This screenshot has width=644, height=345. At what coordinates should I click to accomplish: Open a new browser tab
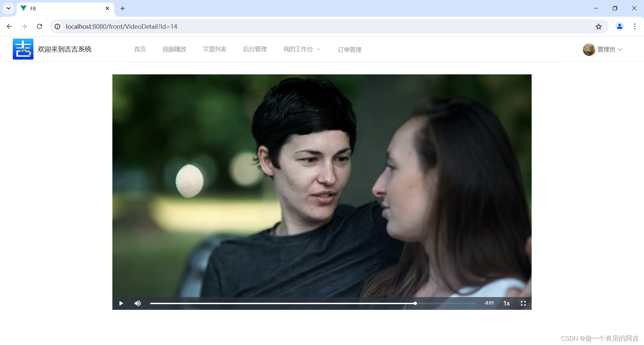pyautogui.click(x=123, y=8)
